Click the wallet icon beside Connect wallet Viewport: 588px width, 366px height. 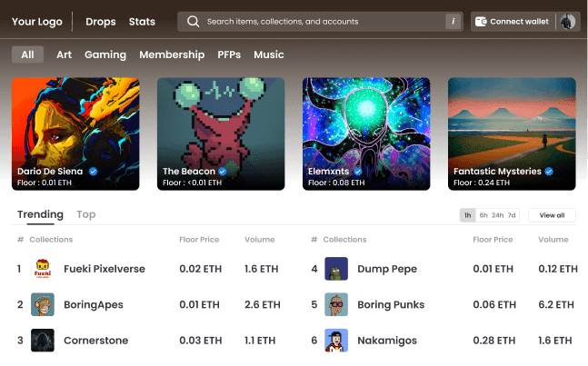pos(481,22)
